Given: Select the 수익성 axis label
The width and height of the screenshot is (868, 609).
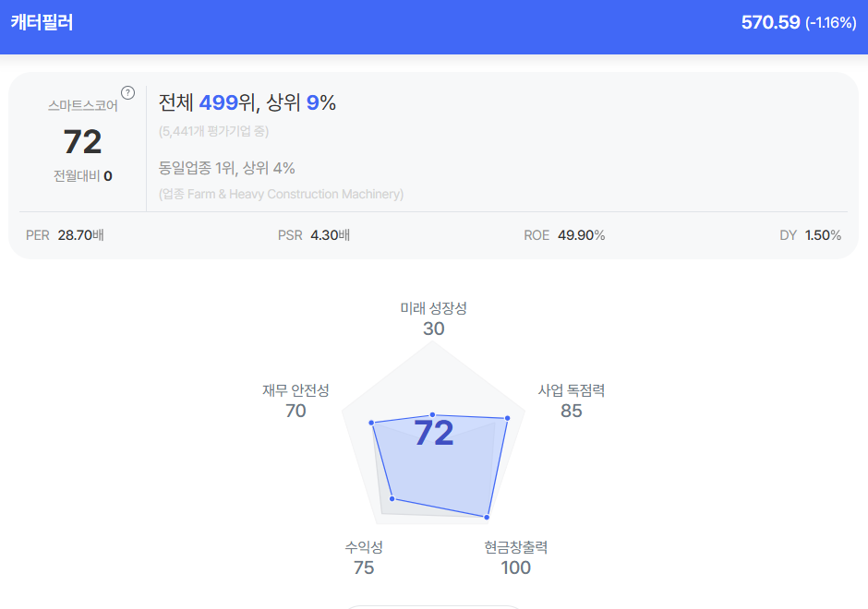Looking at the screenshot, I should [364, 547].
